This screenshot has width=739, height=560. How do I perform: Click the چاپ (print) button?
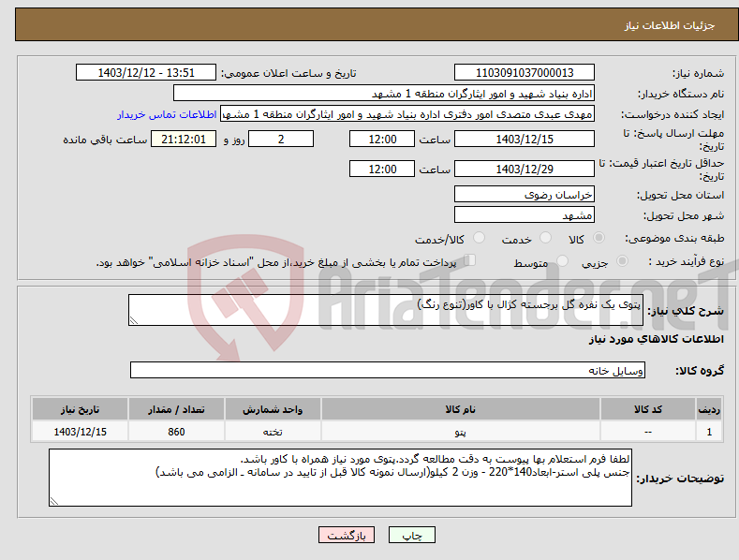(x=411, y=535)
